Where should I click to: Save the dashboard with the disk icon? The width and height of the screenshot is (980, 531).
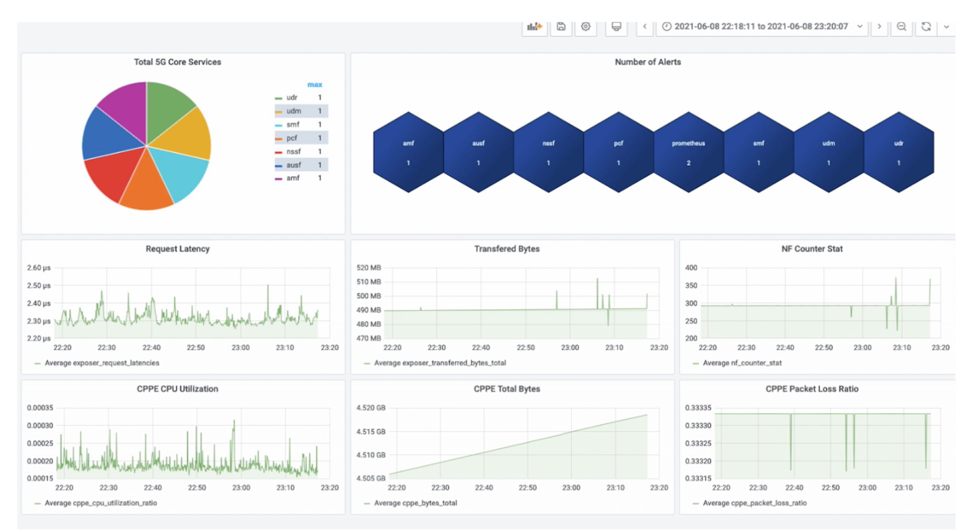[561, 27]
